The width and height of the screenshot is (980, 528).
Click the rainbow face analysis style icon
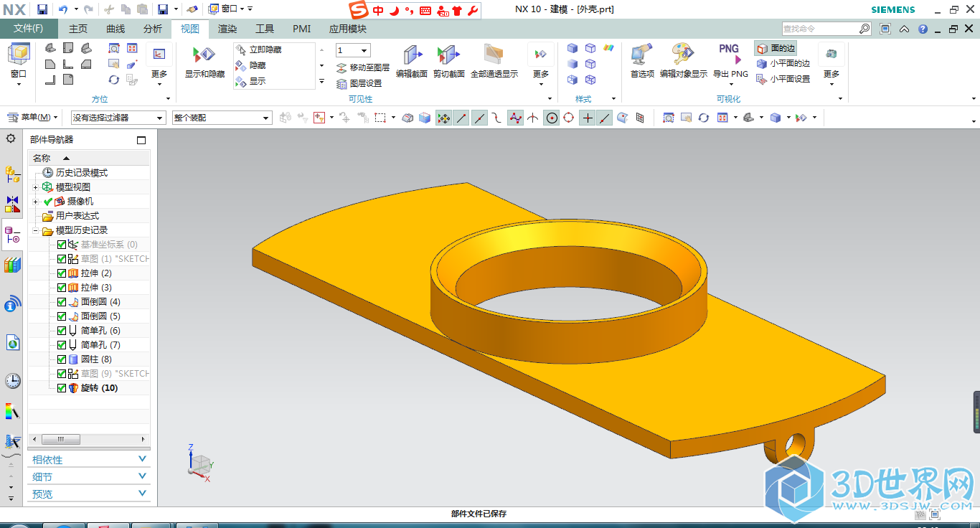tap(608, 48)
